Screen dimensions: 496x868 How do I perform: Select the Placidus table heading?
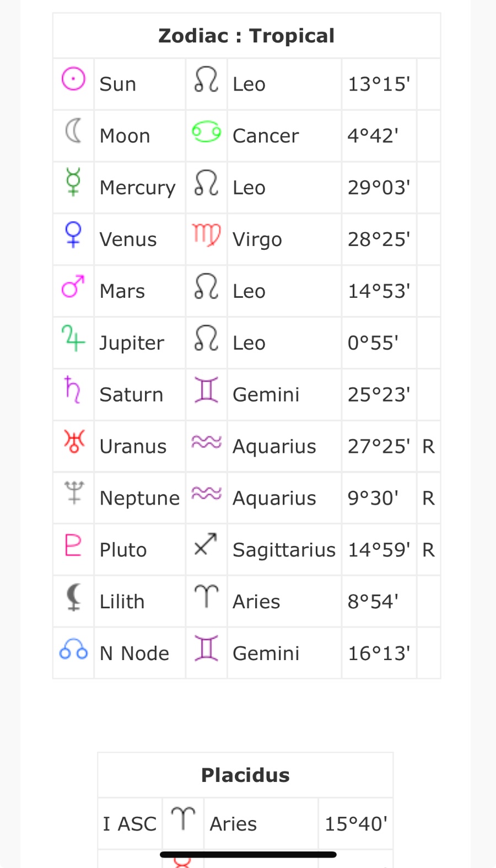[245, 775]
